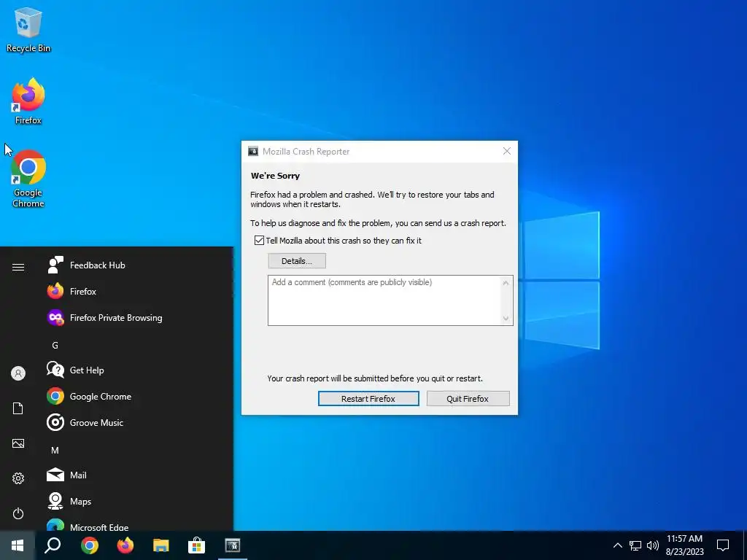Jump to letter M section header
This screenshot has height=560, width=747.
pos(55,450)
